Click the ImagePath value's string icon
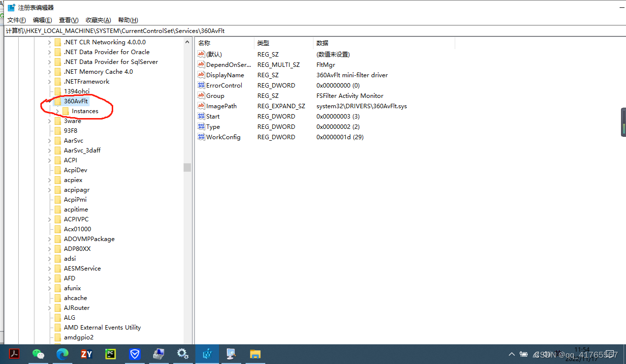 (201, 106)
